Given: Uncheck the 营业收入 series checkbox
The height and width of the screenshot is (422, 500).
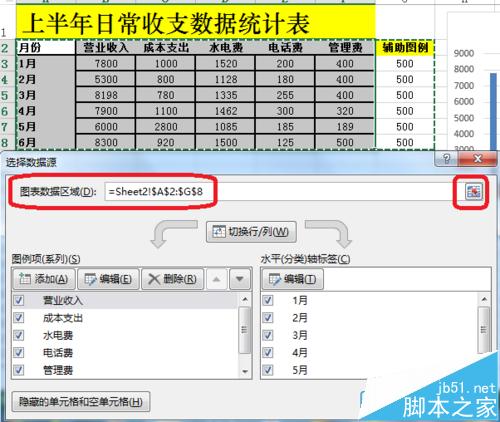Looking at the screenshot, I should (19, 300).
